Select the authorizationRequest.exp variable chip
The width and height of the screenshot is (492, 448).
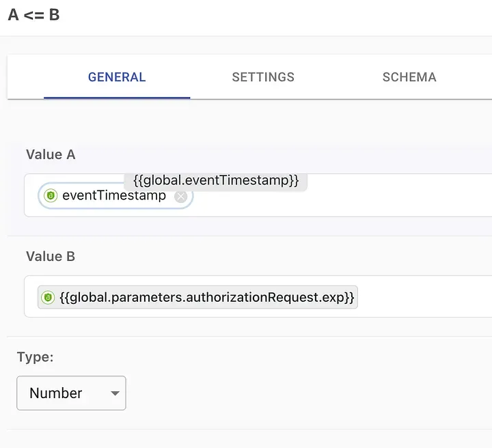(197, 297)
